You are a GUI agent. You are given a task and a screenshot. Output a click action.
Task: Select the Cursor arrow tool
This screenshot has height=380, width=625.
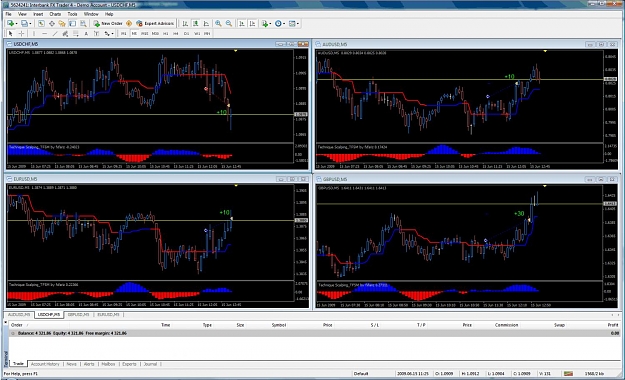(x=11, y=33)
